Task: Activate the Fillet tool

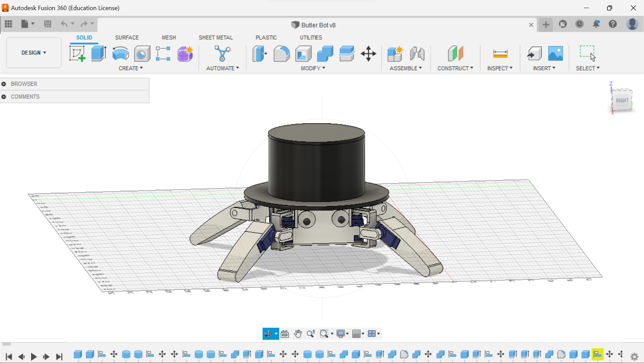Action: [x=281, y=54]
